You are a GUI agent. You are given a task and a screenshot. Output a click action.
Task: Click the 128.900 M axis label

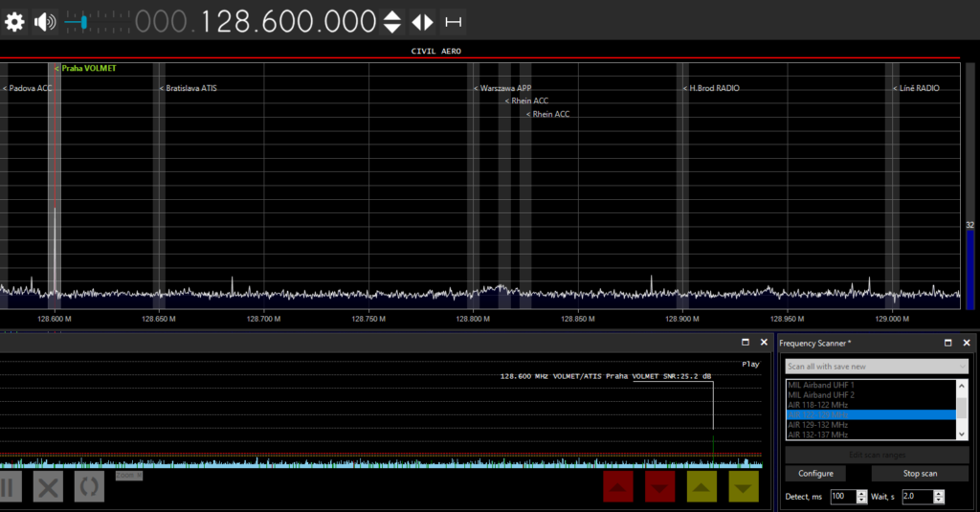pyautogui.click(x=681, y=319)
